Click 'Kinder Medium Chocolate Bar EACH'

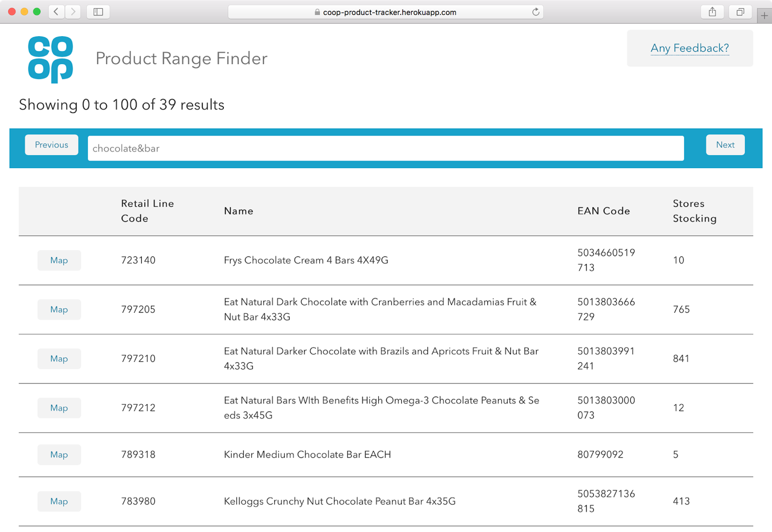pos(308,454)
